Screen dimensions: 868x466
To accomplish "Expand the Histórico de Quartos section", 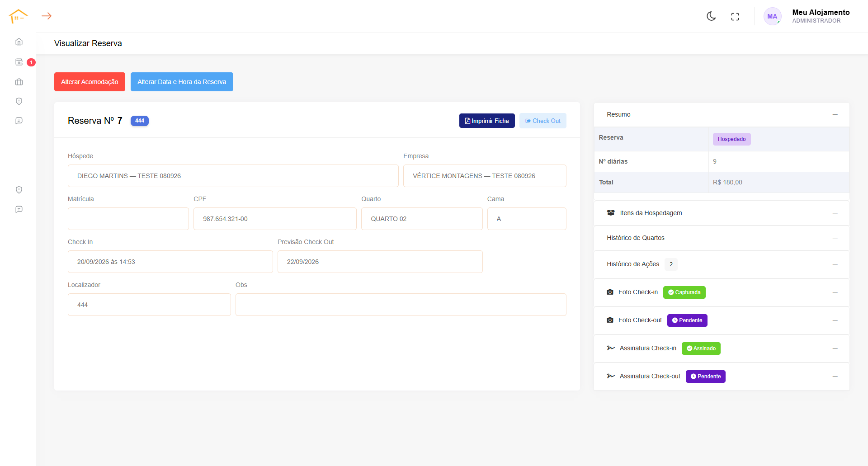I will pos(835,238).
